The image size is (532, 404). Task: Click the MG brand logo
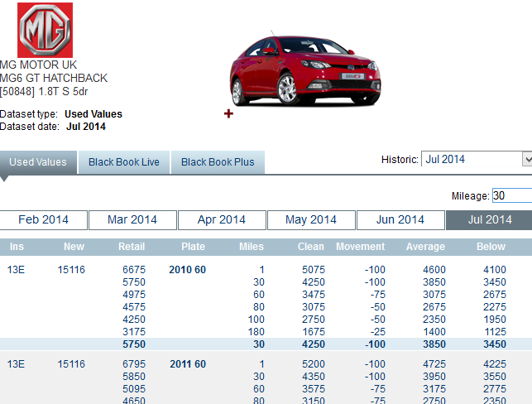click(46, 30)
